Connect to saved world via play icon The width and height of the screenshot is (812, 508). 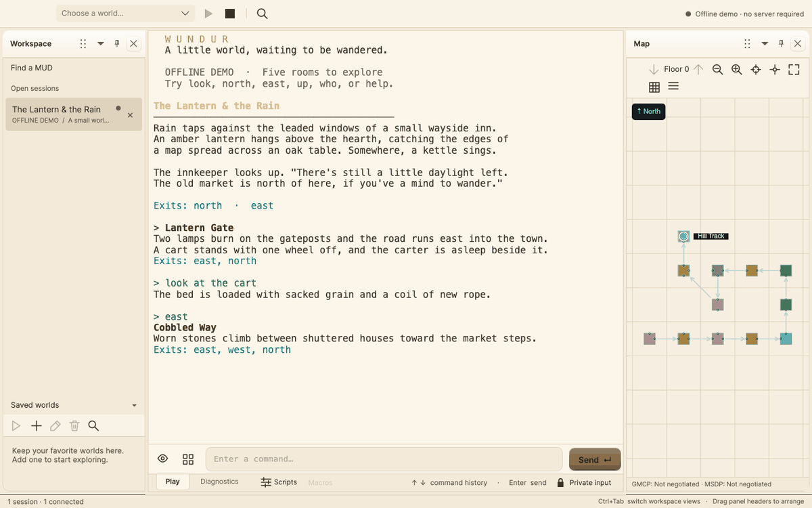click(16, 426)
